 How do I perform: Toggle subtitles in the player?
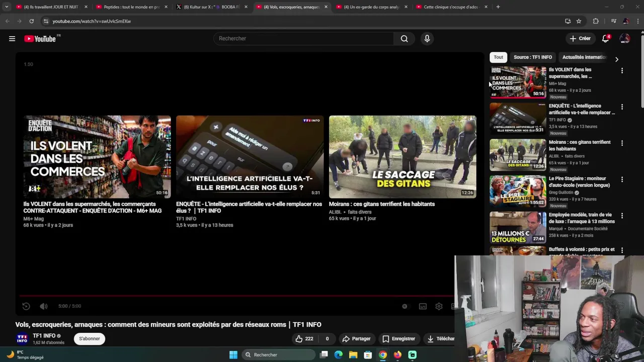[423, 306]
